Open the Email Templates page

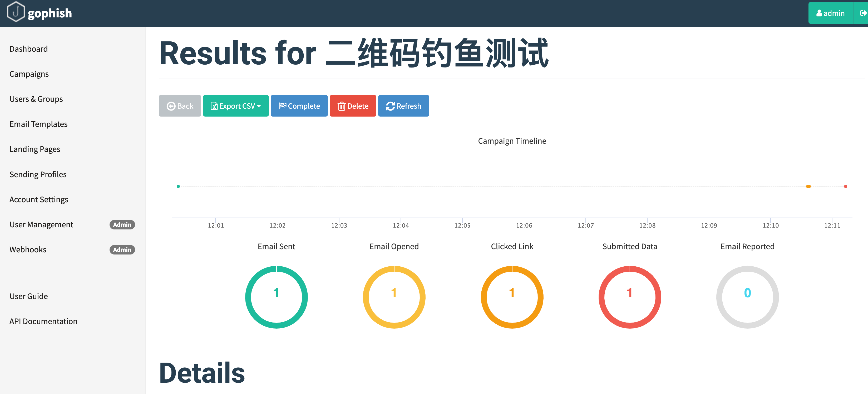[x=38, y=124]
